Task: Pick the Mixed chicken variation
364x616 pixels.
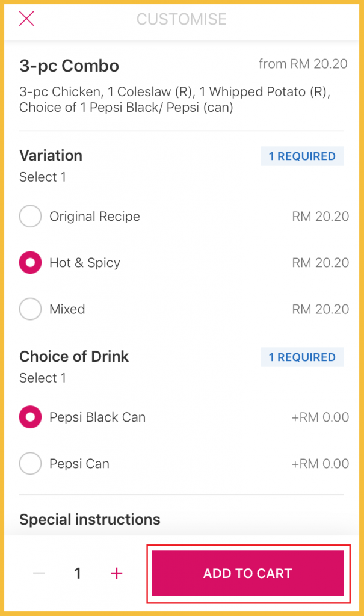Action: [x=31, y=309]
